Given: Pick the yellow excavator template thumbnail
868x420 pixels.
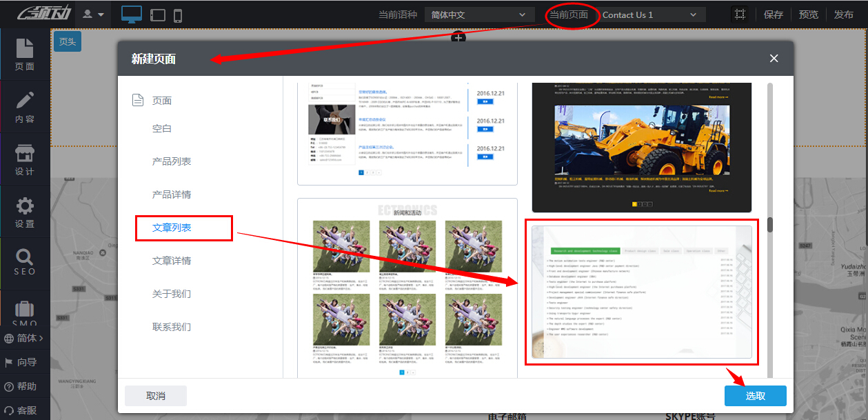Looking at the screenshot, I should (x=641, y=146).
